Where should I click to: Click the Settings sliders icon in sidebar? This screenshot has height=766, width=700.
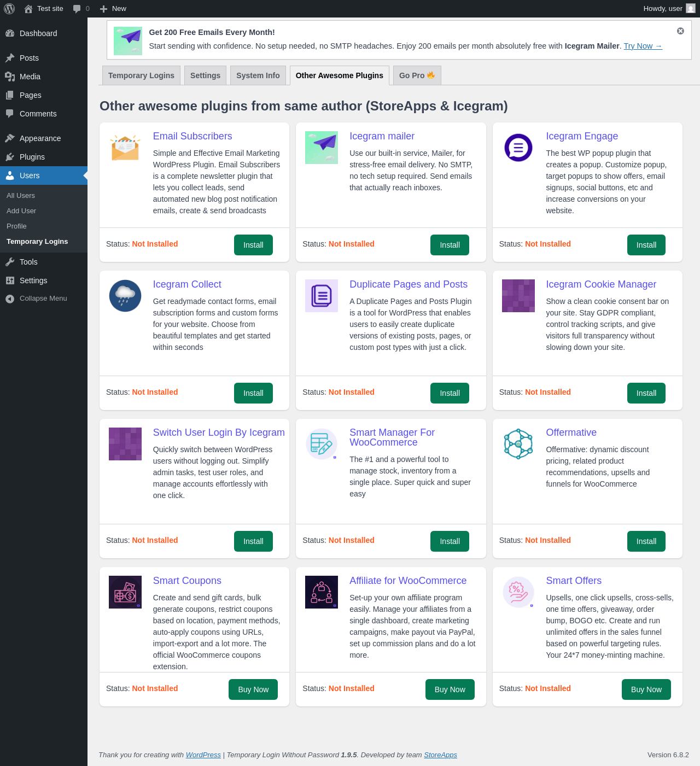(x=10, y=280)
